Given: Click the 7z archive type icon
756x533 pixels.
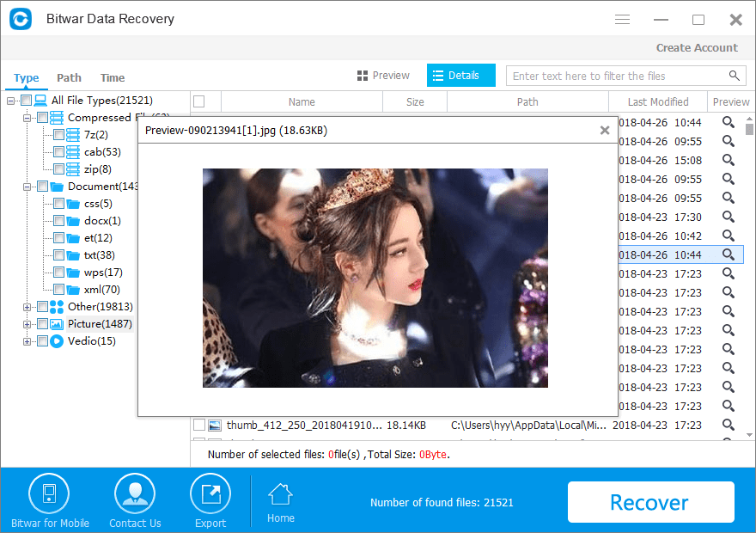Looking at the screenshot, I should (73, 135).
